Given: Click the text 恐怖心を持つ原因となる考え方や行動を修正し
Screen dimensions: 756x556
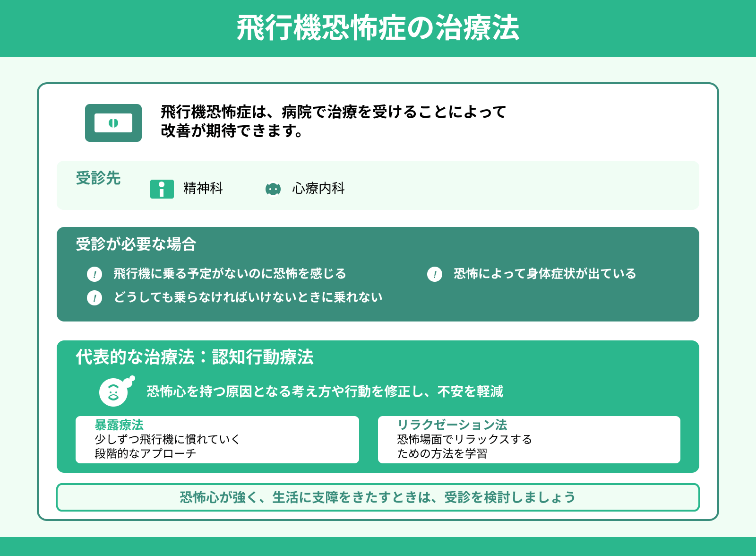Looking at the screenshot, I should pos(285,391).
